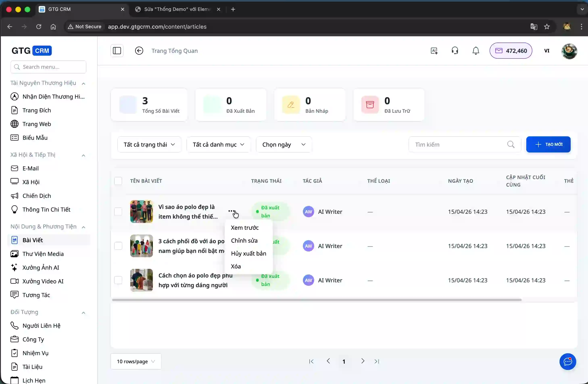Check the select-all checkbox in the table header
Viewport: 588px width, 384px height.
pos(118,181)
